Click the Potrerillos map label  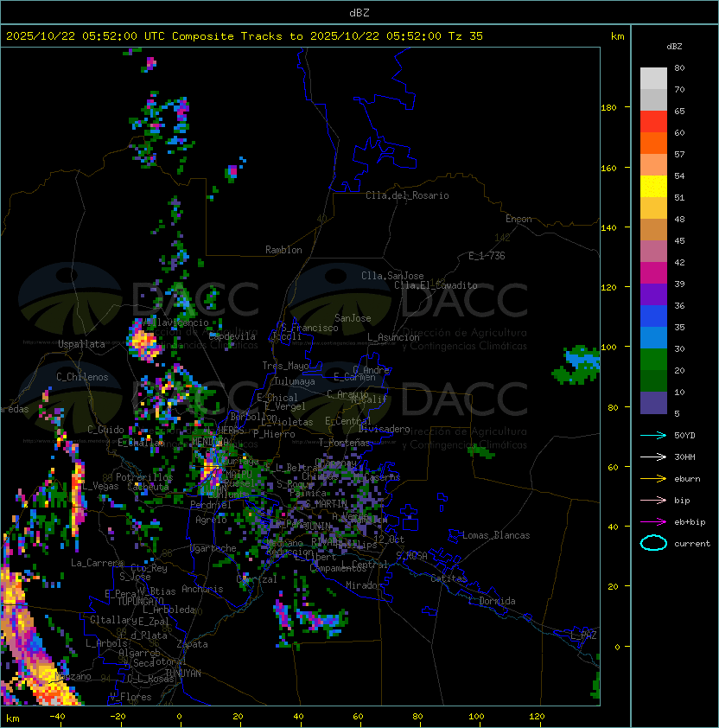144,477
